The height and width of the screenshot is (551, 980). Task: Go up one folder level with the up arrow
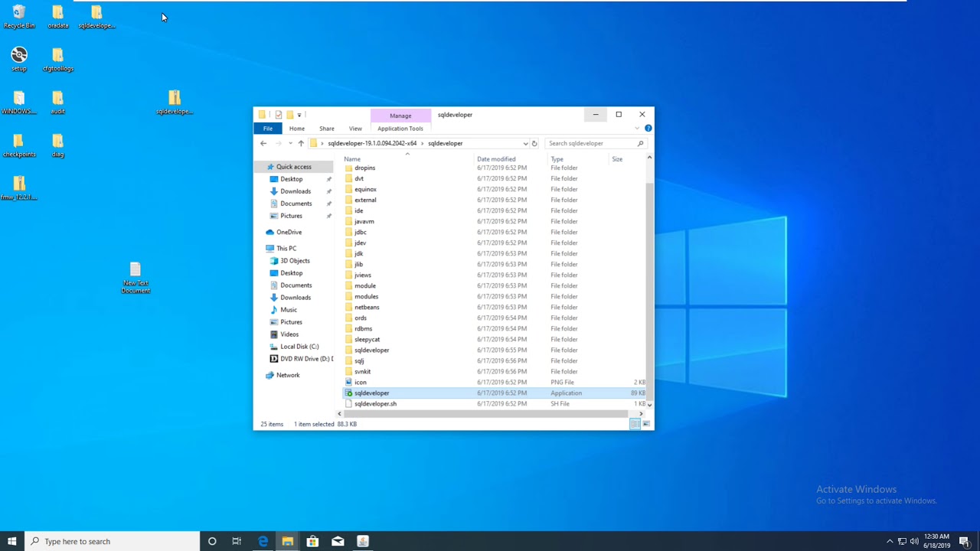tap(301, 143)
